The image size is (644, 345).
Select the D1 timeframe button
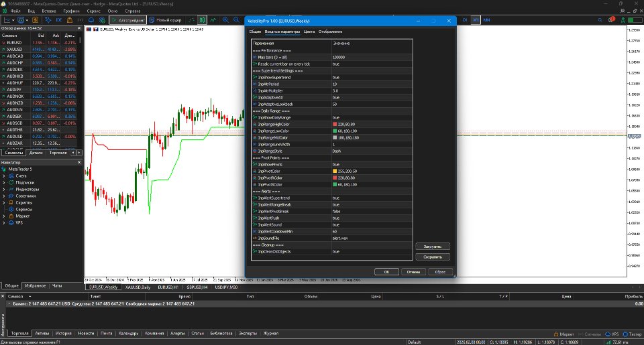point(465,19)
